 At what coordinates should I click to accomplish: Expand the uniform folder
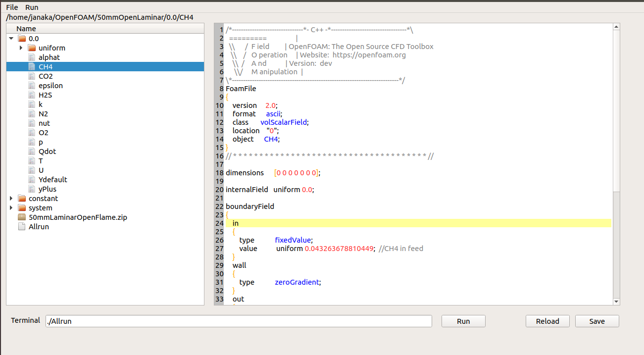tap(20, 48)
